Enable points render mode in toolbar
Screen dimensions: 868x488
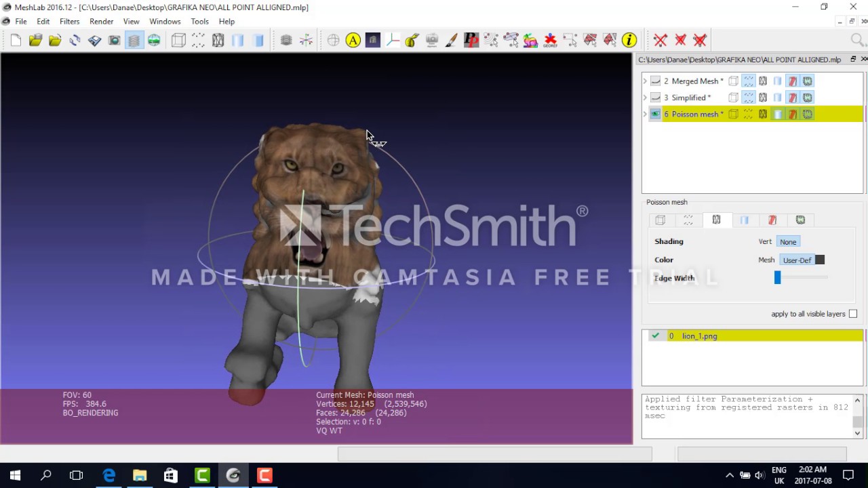[198, 41]
